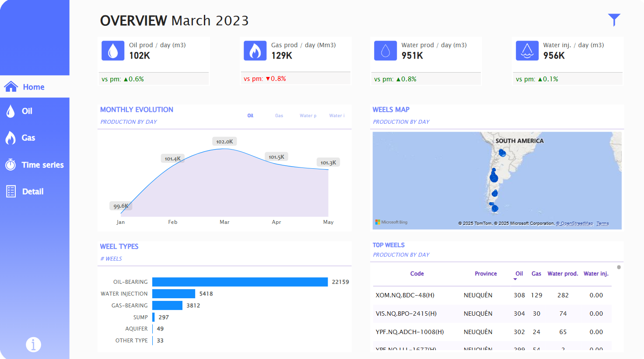
Task: Click the filter icon in the top-right corner
Action: tap(614, 20)
